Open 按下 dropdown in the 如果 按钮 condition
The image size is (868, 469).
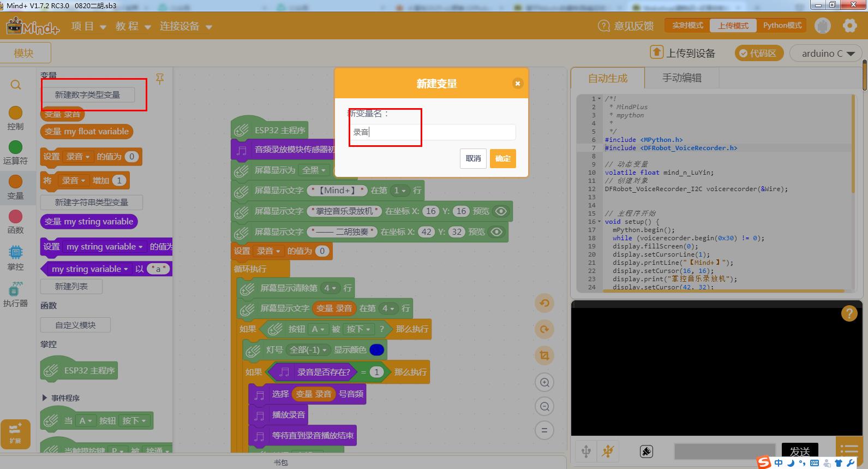point(358,329)
